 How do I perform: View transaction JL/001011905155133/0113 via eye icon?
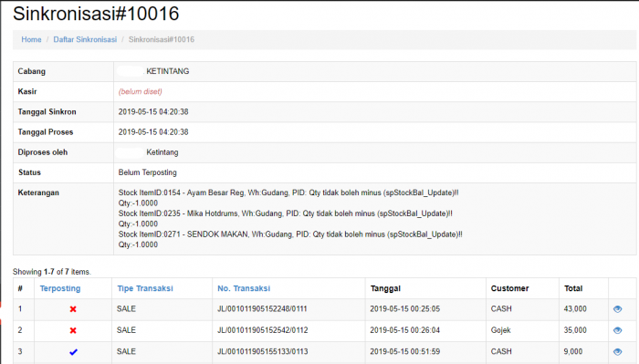coord(617,352)
